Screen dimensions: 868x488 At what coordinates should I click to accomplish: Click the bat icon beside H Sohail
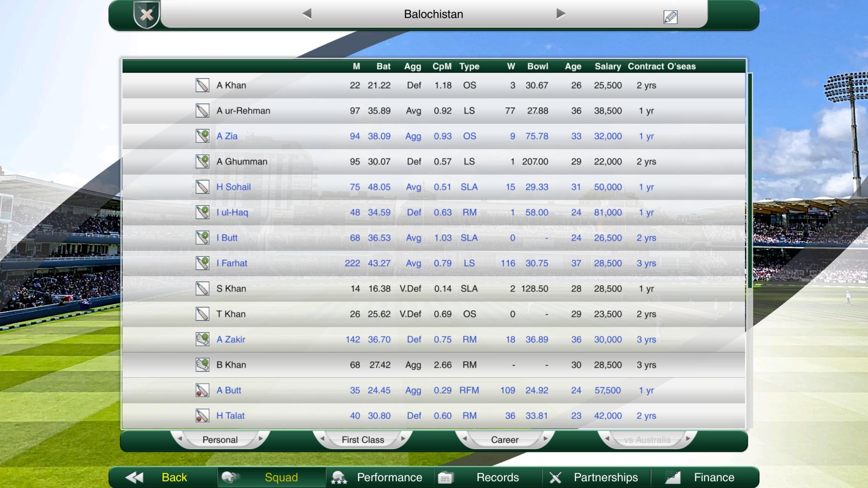[203, 187]
